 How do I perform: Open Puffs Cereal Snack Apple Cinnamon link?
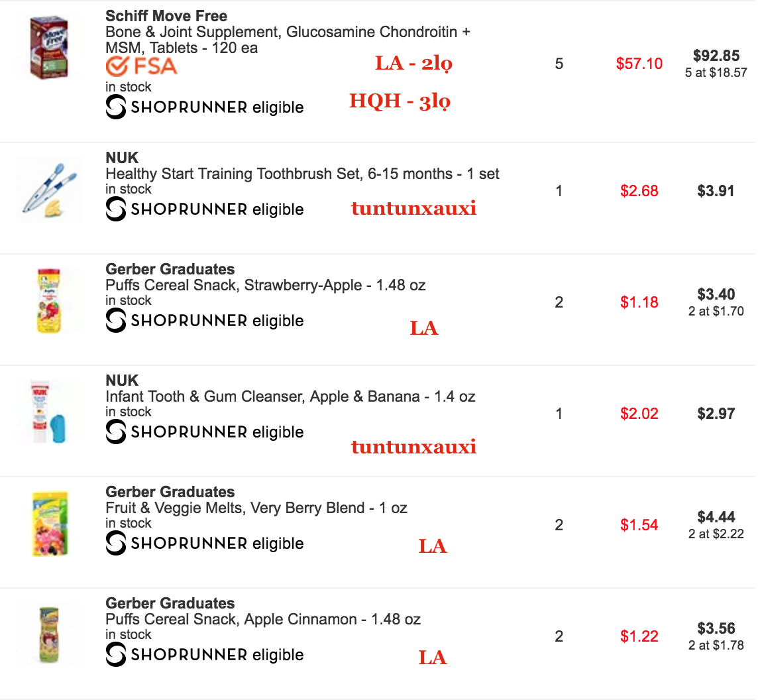[263, 619]
